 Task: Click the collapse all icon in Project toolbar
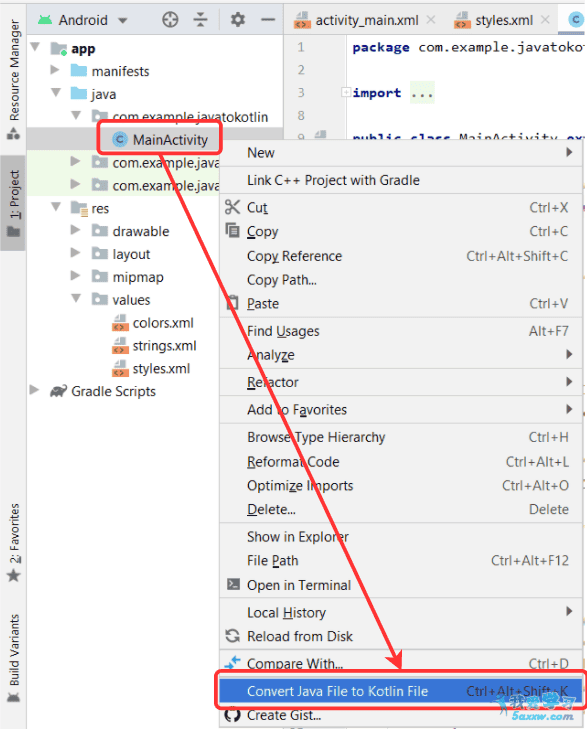coord(200,20)
